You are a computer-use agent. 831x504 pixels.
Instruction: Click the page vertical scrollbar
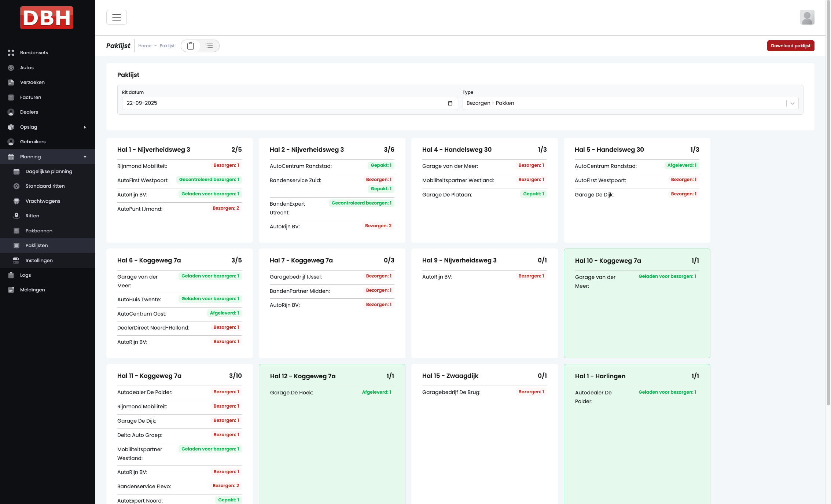(x=828, y=202)
